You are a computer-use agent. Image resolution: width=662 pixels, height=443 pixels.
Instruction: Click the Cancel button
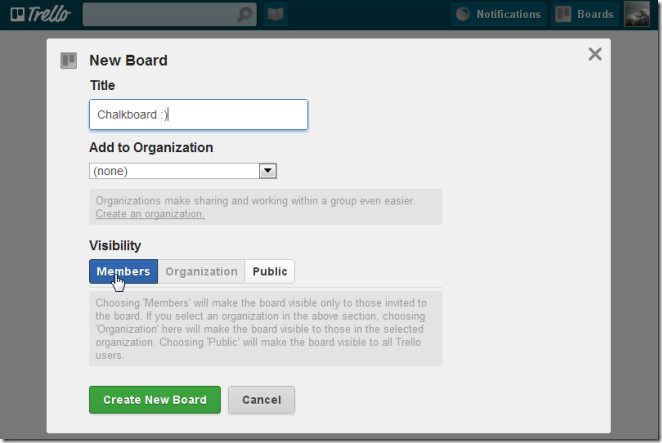tap(261, 400)
